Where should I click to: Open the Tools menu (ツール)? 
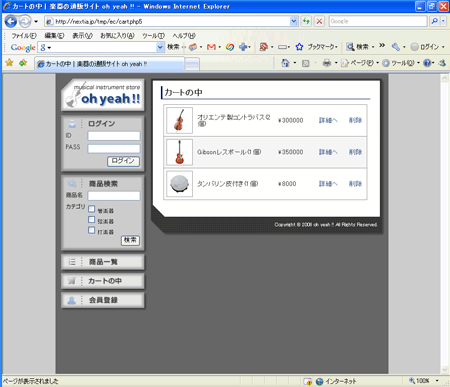153,36
